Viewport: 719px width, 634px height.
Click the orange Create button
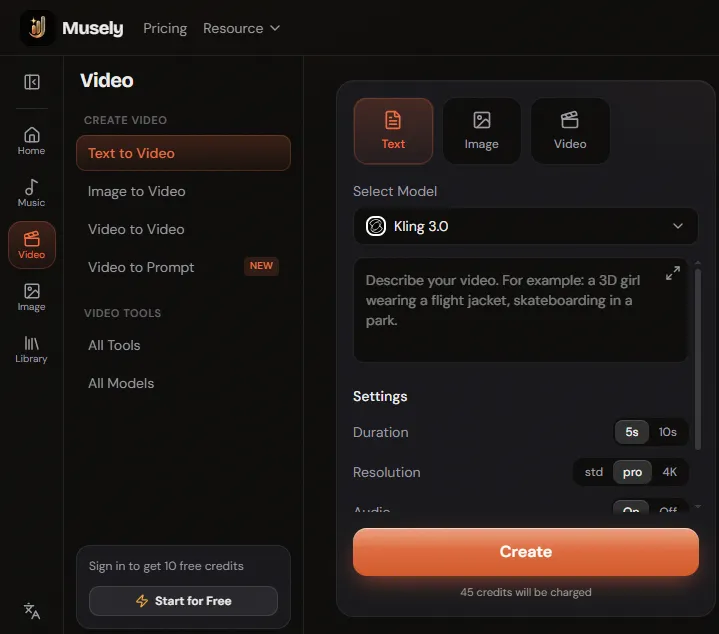point(525,552)
